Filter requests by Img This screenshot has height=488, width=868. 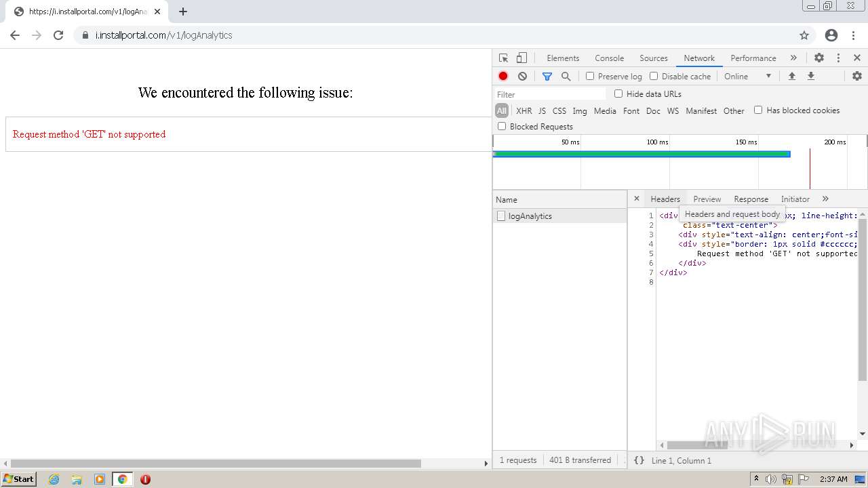(x=580, y=110)
